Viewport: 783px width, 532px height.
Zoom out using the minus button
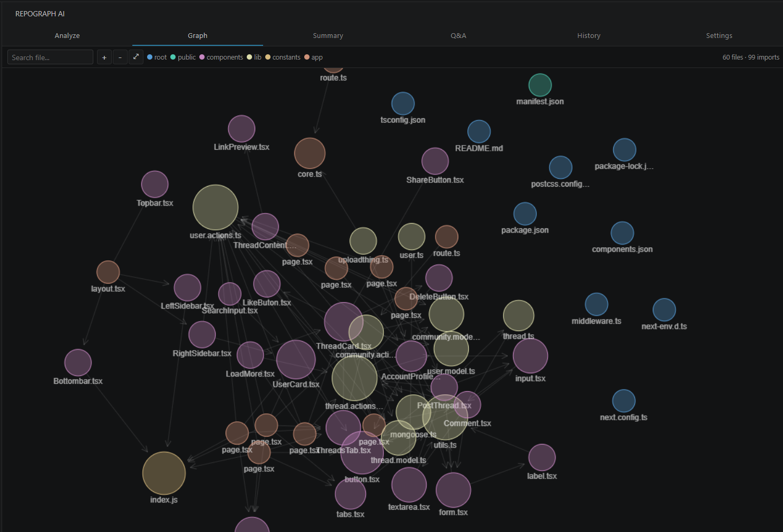pos(120,57)
